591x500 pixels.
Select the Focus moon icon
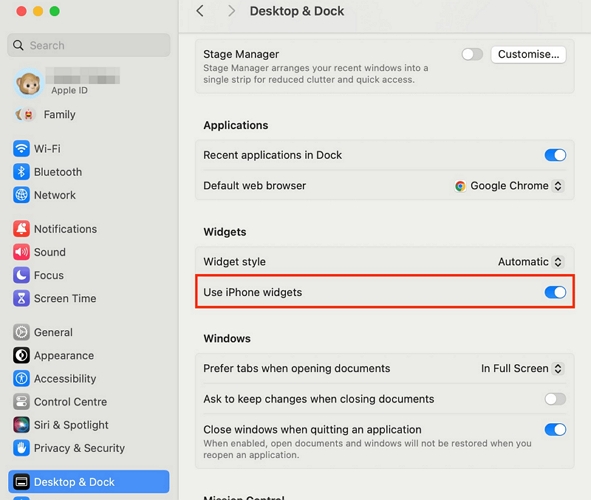(21, 275)
